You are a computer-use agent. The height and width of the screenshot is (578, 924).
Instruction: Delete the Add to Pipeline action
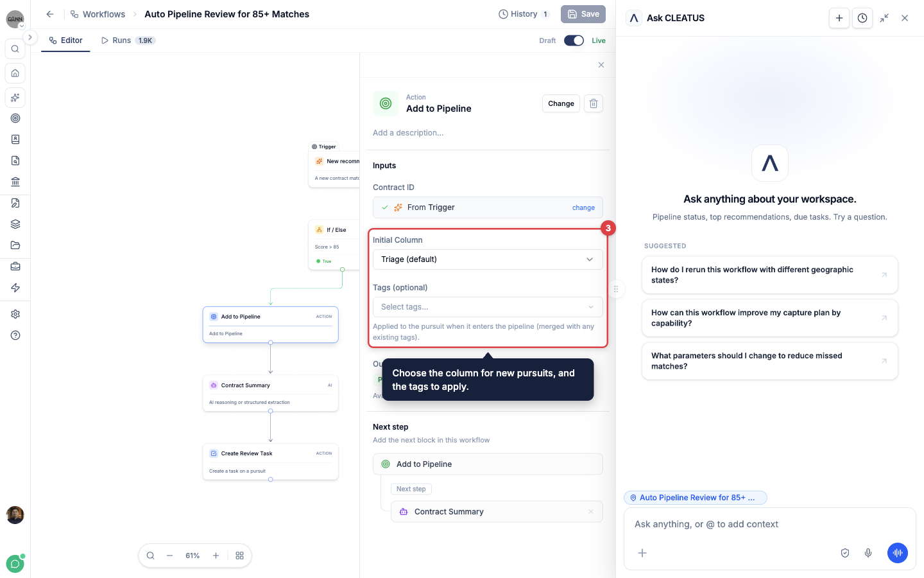[x=594, y=103]
